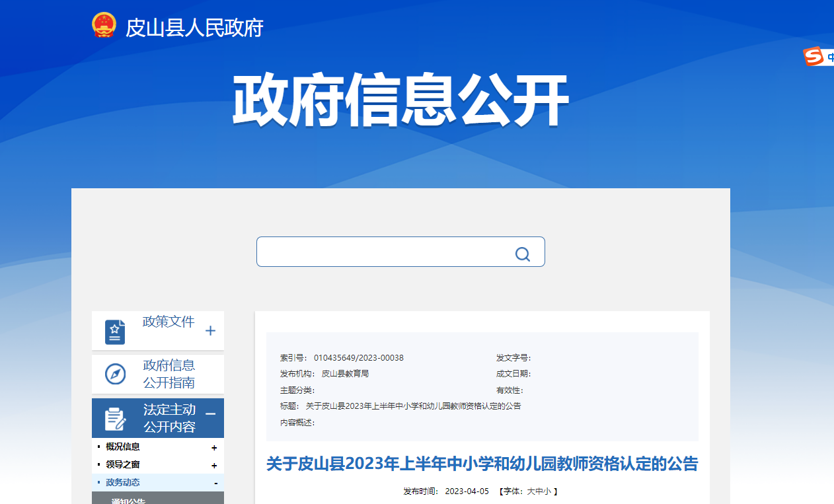Set font size to small (小)
The width and height of the screenshot is (834, 504).
pos(547,491)
